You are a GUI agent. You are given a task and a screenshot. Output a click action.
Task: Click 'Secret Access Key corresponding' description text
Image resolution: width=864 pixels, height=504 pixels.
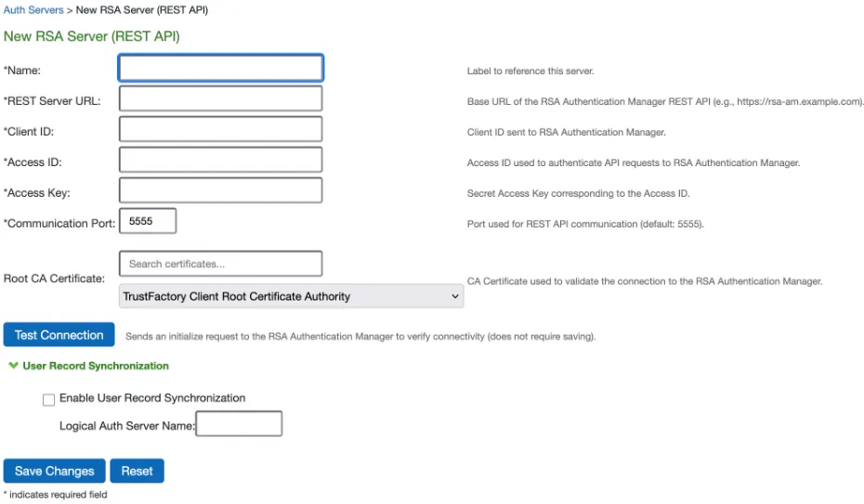[578, 193]
